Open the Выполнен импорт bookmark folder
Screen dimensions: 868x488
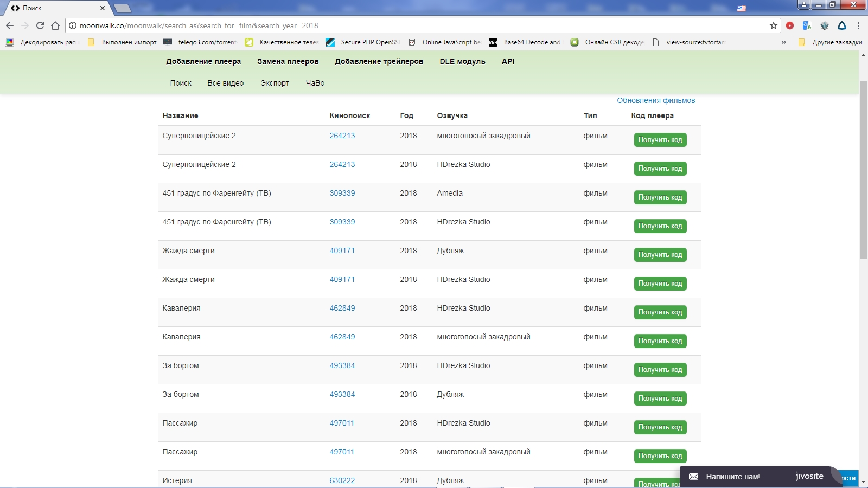tap(123, 42)
